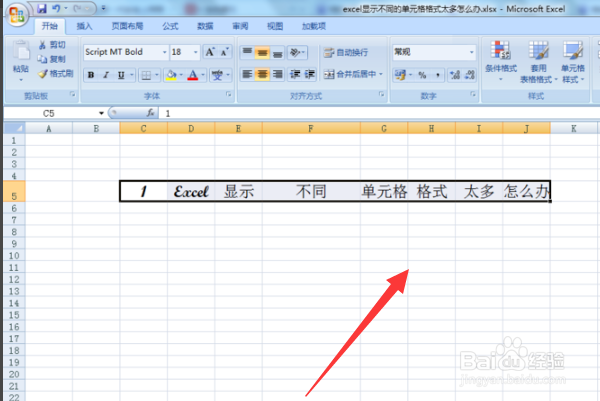
Task: Toggle underline formatting
Action: point(121,75)
